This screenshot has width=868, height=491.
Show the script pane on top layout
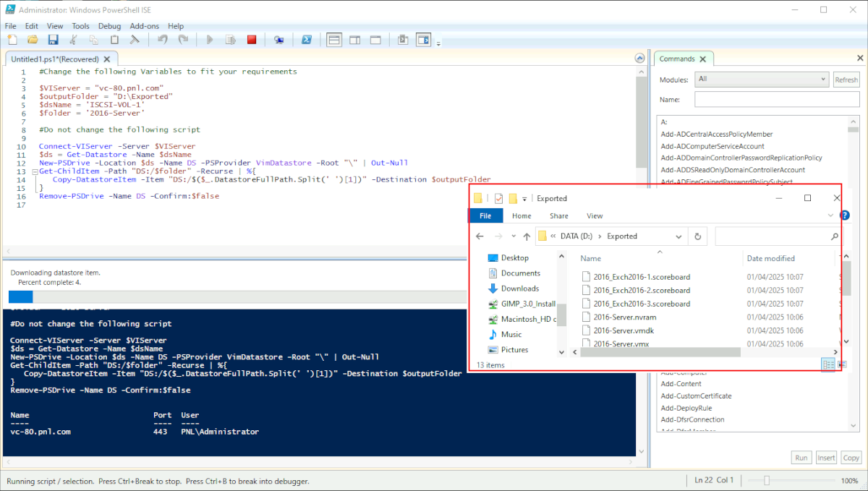coord(333,40)
